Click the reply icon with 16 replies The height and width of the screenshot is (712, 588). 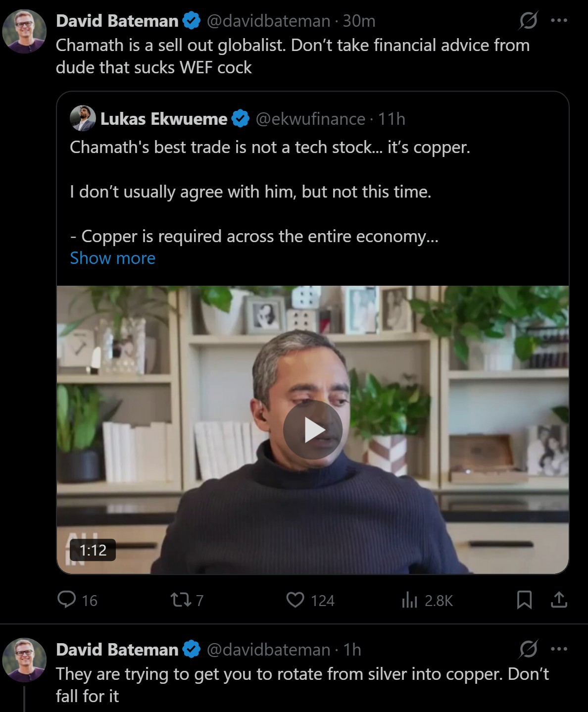pos(67,600)
